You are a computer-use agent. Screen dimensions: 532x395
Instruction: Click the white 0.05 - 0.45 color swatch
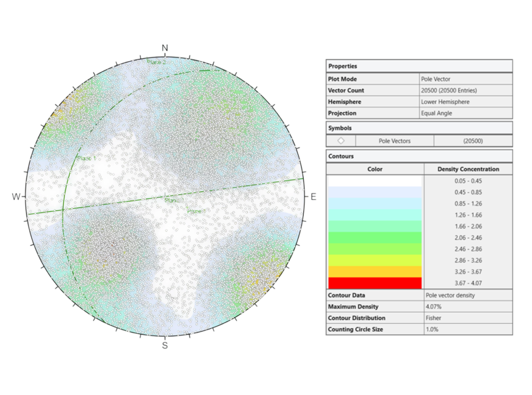(375, 182)
